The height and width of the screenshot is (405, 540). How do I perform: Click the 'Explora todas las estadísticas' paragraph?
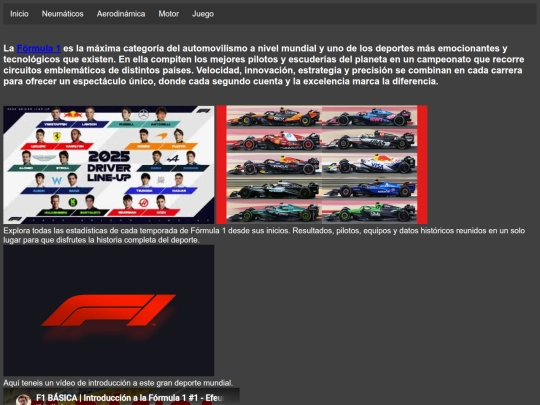[x=264, y=235]
